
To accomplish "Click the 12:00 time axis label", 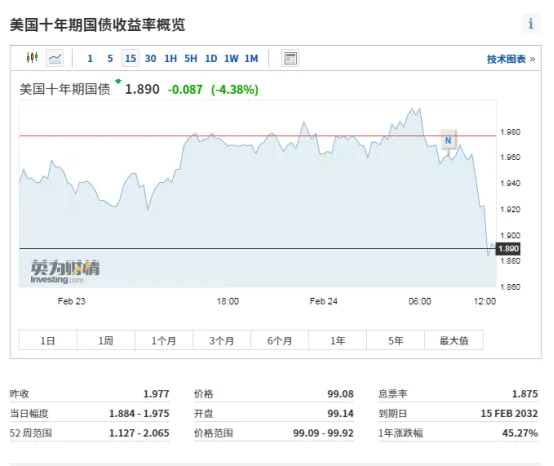I will point(484,301).
